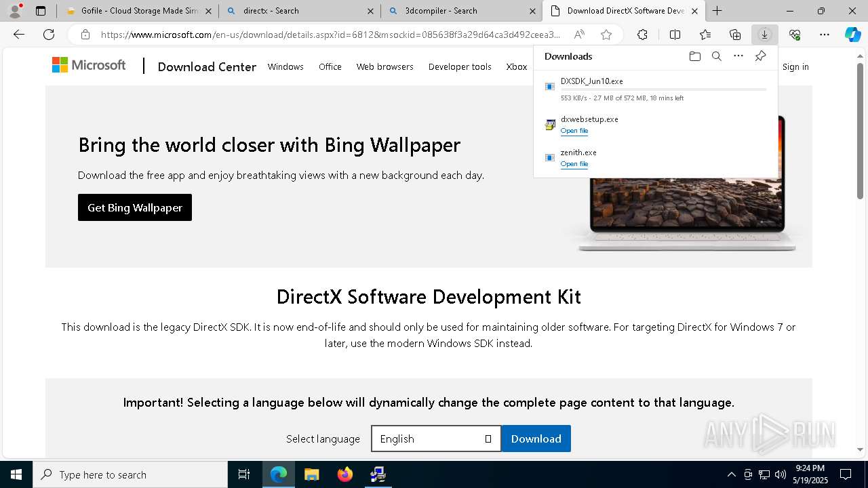Open Firefox from the taskbar
The image size is (868, 488).
click(345, 474)
